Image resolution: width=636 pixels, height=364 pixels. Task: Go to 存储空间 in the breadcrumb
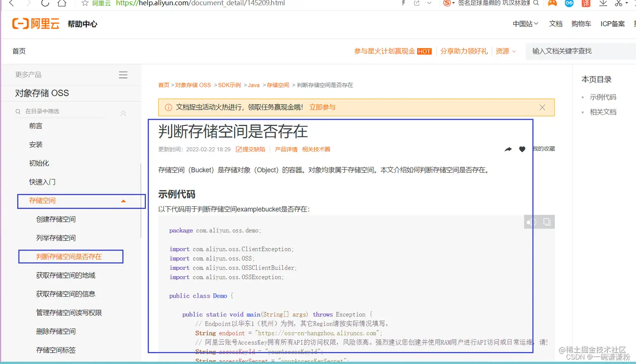click(x=278, y=85)
